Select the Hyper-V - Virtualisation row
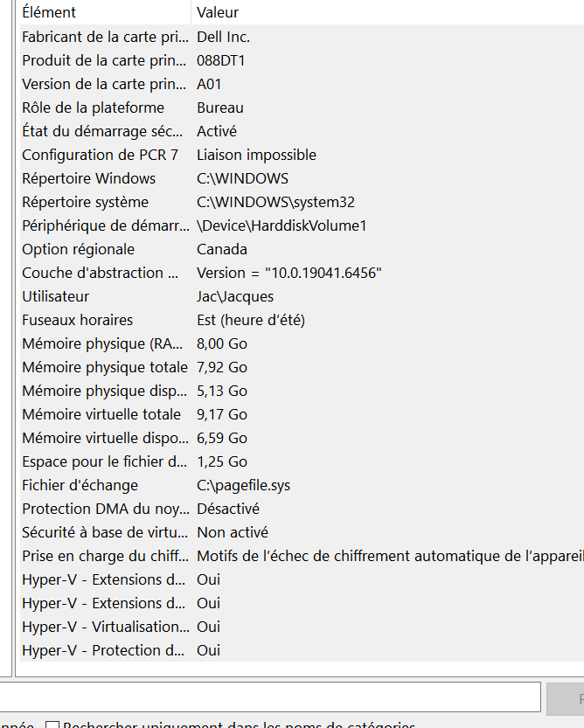The width and height of the screenshot is (584, 728). [302, 627]
